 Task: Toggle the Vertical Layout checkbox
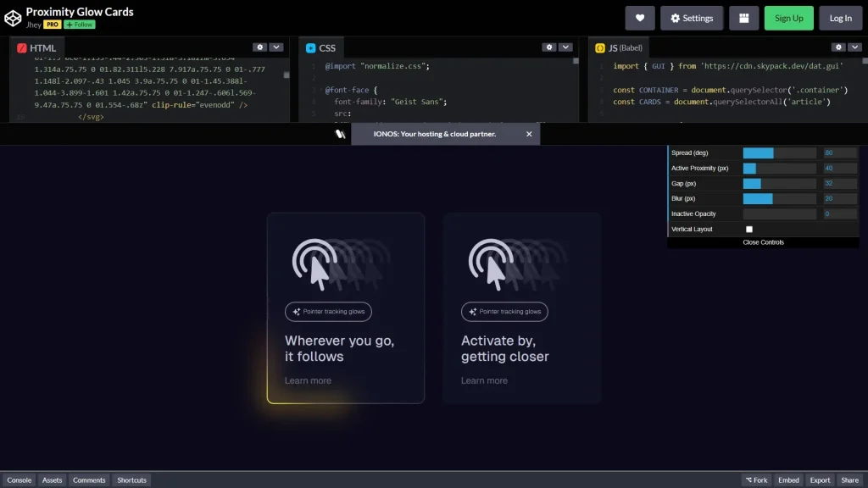[749, 229]
